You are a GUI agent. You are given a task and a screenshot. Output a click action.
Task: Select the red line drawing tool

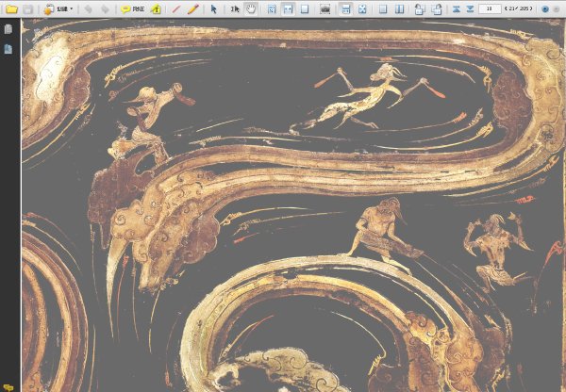pos(176,9)
